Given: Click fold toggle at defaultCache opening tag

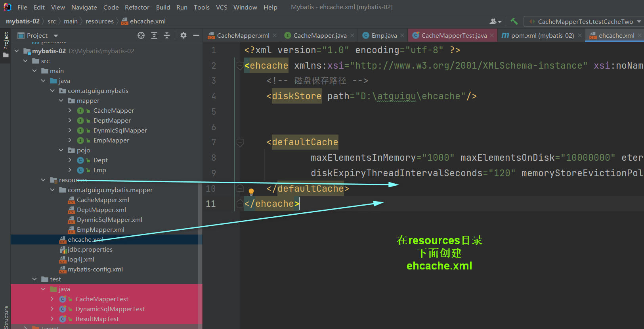Looking at the screenshot, I should coord(240,142).
